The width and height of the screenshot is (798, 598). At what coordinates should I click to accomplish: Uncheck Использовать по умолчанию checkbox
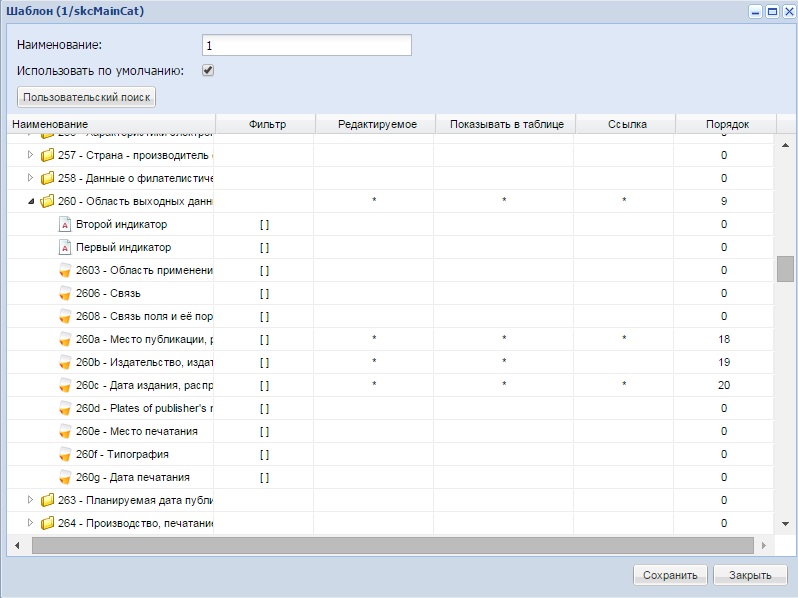(208, 70)
